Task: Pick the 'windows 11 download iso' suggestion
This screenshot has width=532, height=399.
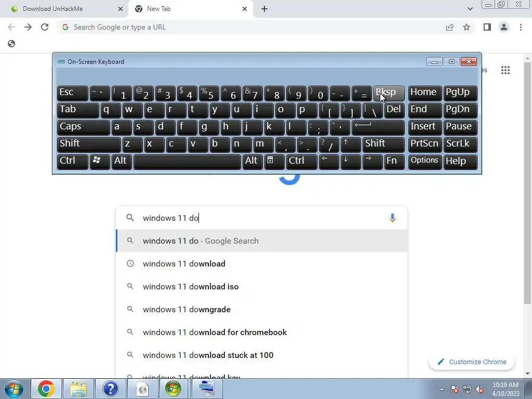Action: point(261,287)
